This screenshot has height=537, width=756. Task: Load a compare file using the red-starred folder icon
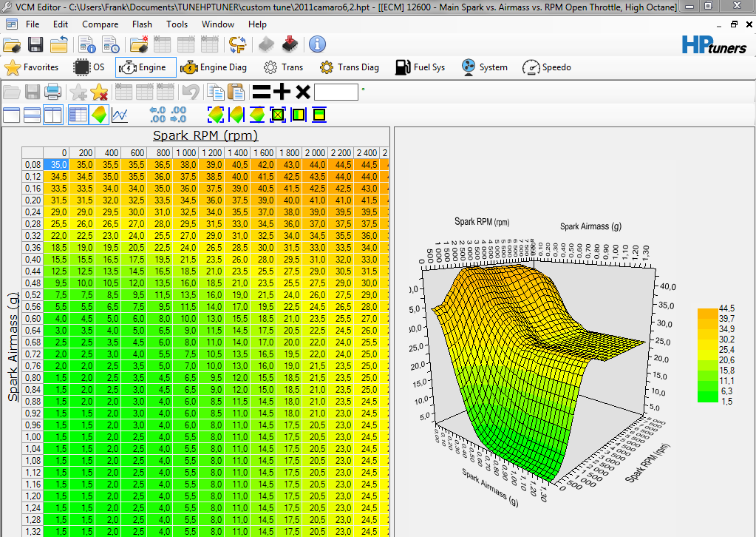tap(139, 45)
